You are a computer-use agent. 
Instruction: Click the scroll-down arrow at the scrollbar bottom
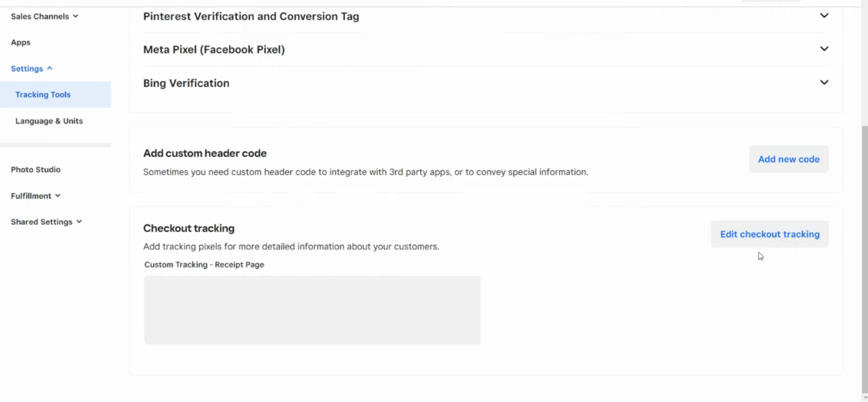click(x=865, y=398)
